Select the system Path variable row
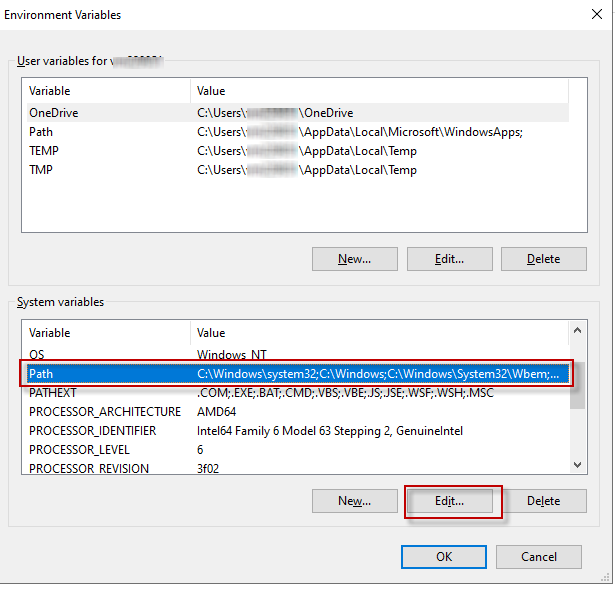Image resolution: width=615 pixels, height=592 pixels. tap(298, 374)
